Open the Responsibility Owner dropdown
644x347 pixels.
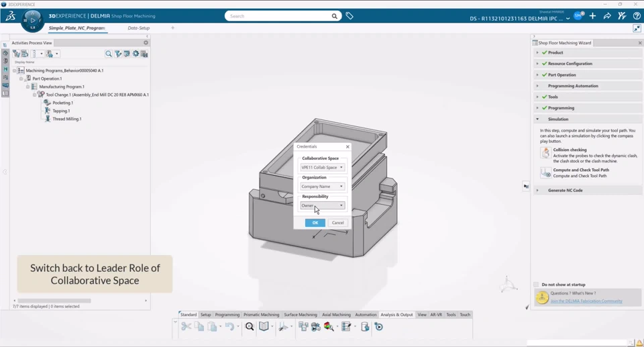[322, 205]
